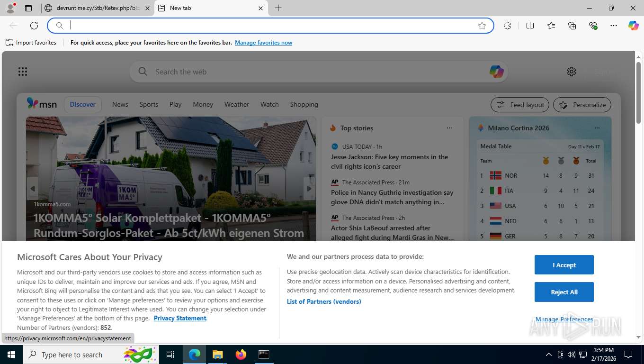The width and height of the screenshot is (644, 364).
Task: Open the 1KOMMA5° Solar Komplettpaket headline
Action: [x=169, y=225]
